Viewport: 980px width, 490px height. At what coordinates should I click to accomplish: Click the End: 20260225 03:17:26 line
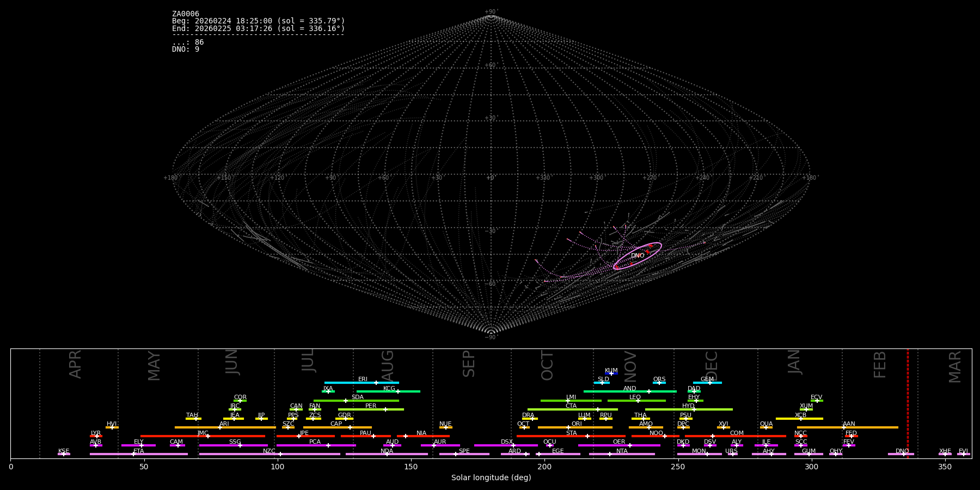[259, 28]
